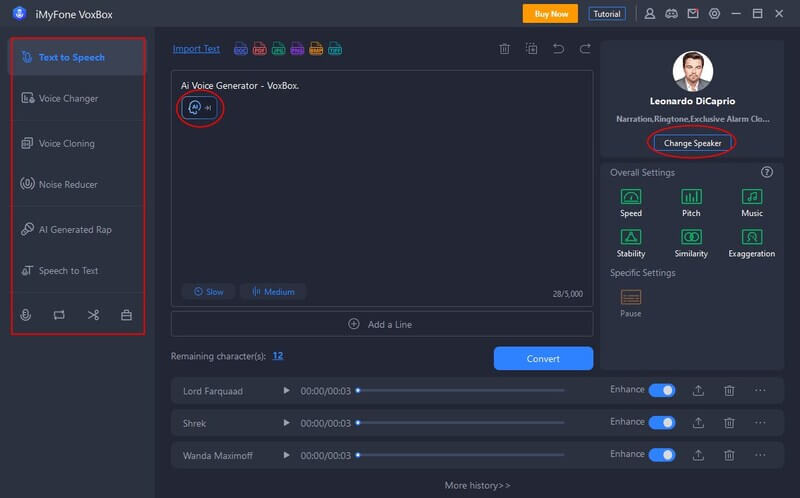Open the AI voice insert button in text box
This screenshot has height=498, width=800.
199,108
